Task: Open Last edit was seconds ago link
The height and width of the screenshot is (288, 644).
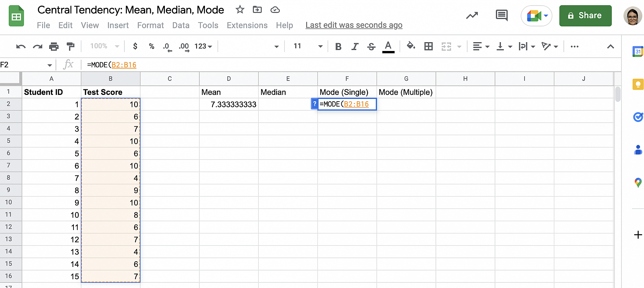Action: click(x=354, y=25)
